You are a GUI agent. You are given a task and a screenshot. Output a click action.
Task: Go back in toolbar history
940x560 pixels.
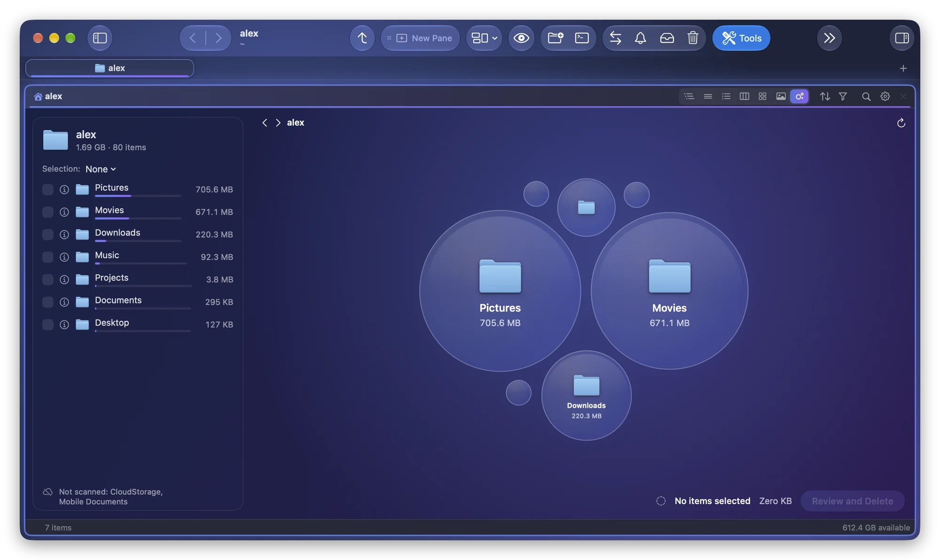pyautogui.click(x=193, y=38)
